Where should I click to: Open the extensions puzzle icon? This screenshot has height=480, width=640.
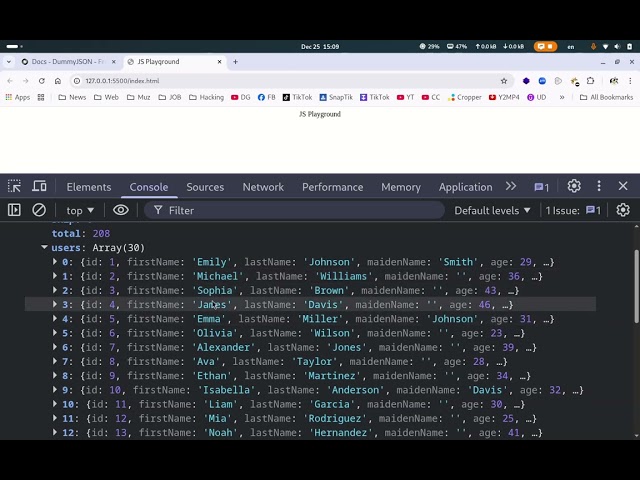[x=590, y=81]
